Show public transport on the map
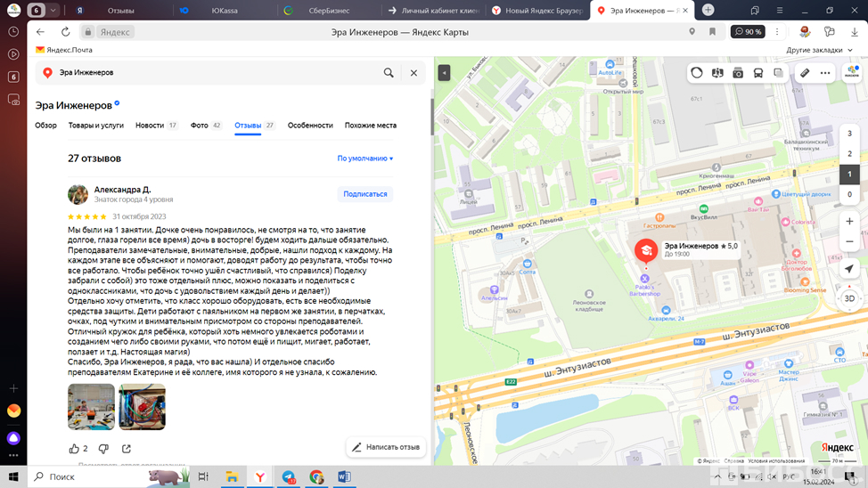 [757, 73]
